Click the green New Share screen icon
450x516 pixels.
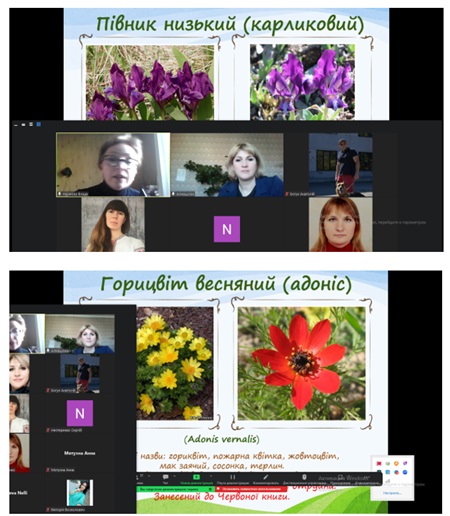click(x=196, y=477)
